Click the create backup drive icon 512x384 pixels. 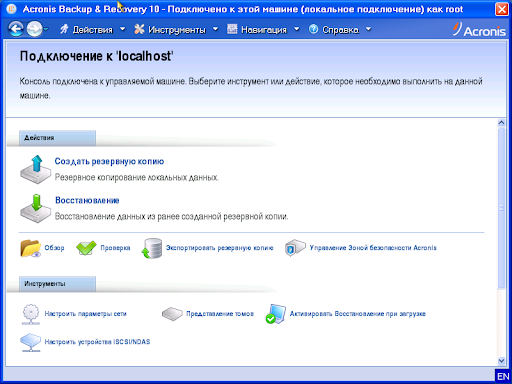35,169
